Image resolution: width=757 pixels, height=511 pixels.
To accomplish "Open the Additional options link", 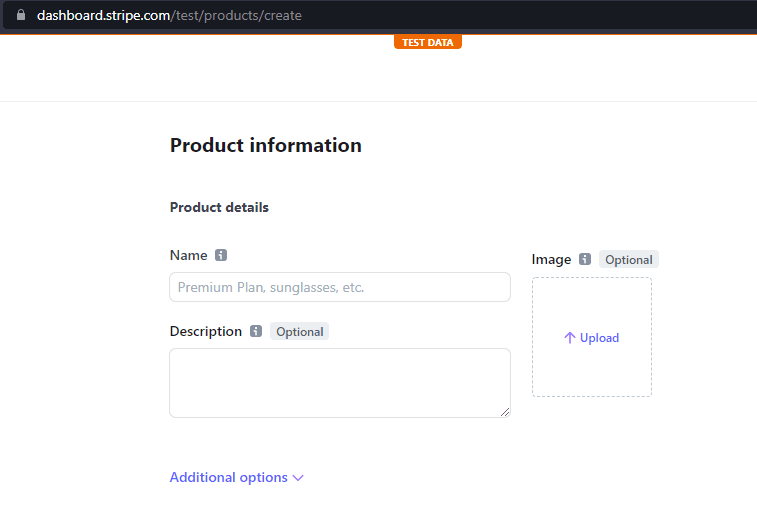I will point(229,478).
